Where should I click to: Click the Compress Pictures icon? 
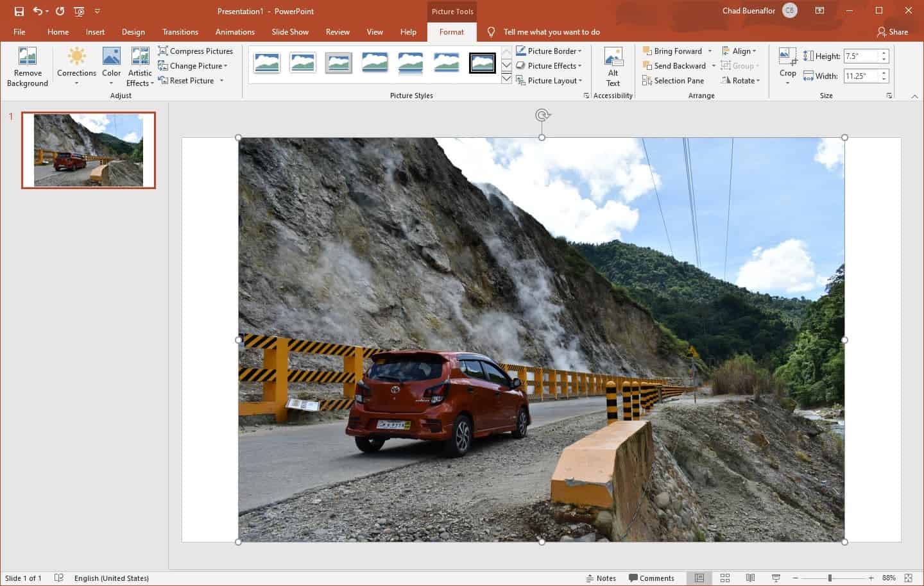click(x=163, y=51)
